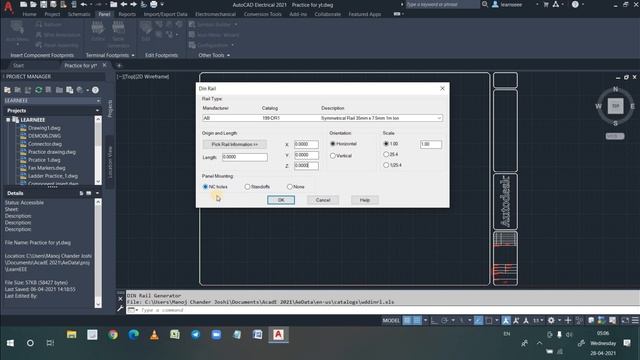Click the AutoCAD application menu logo
Viewport: 640px width, 360px height.
(8, 7)
